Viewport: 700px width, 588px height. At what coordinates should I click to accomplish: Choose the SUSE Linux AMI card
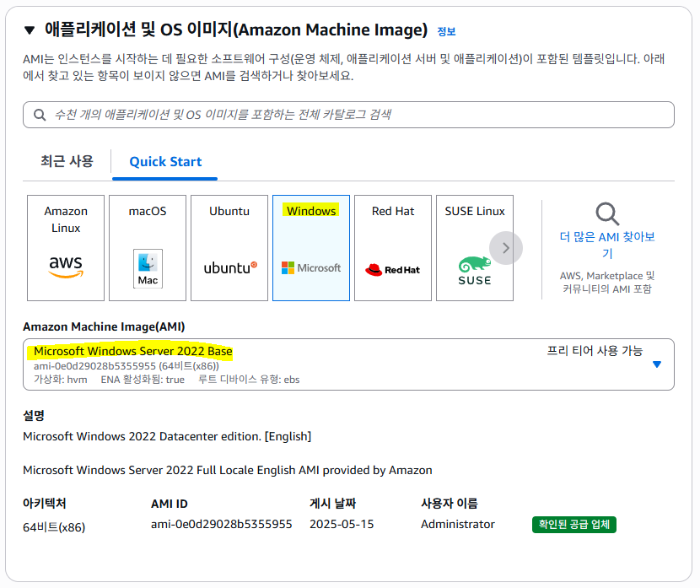coord(475,248)
